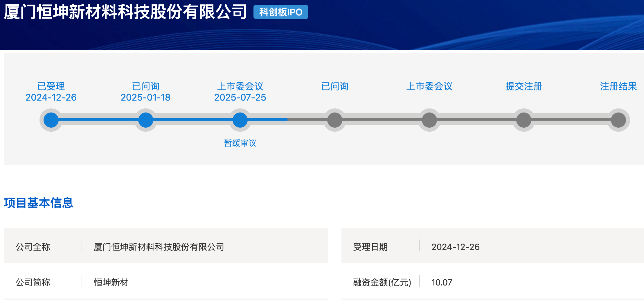Click the 提交注册 stage label
Screen dimensions: 644x300
click(x=524, y=86)
